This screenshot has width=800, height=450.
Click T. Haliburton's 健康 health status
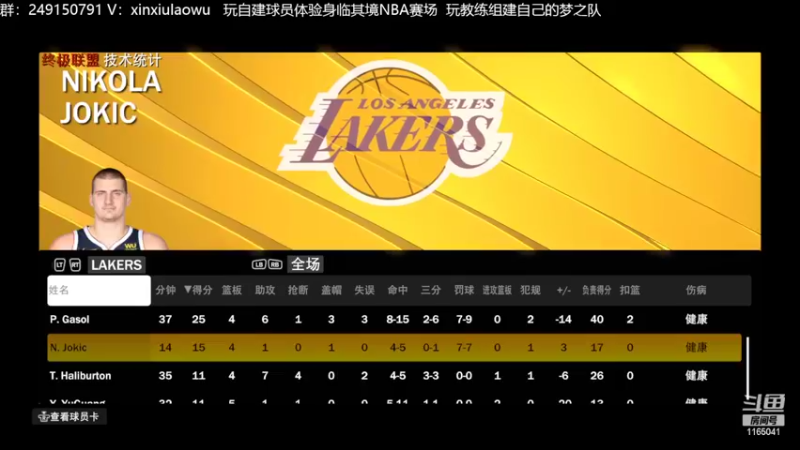pyautogui.click(x=696, y=376)
